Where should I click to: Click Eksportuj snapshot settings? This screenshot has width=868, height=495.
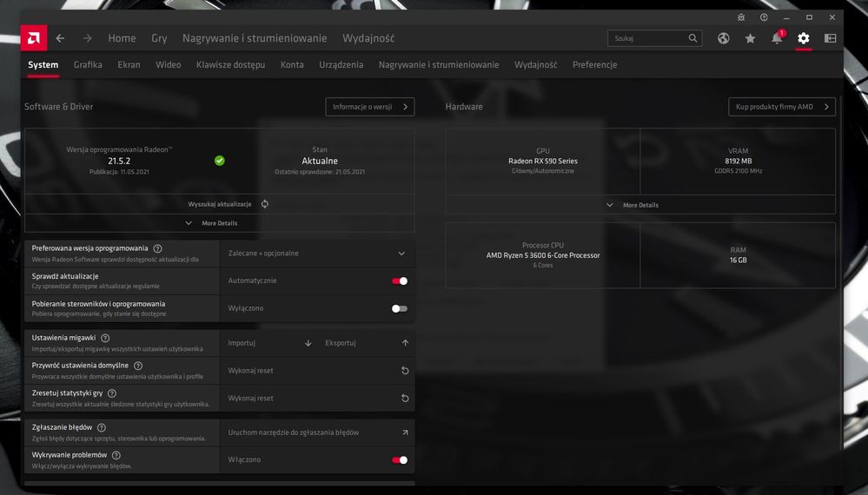point(341,343)
